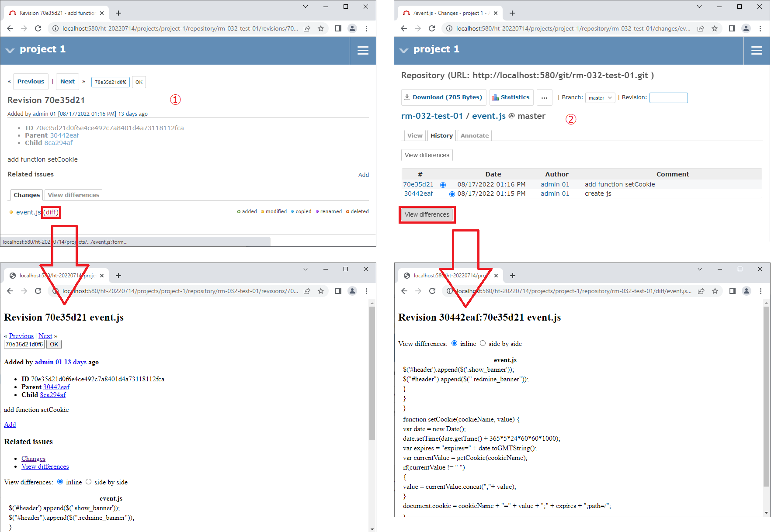Bookmark page with star in top-left browser
This screenshot has width=771, height=532.
click(x=321, y=28)
